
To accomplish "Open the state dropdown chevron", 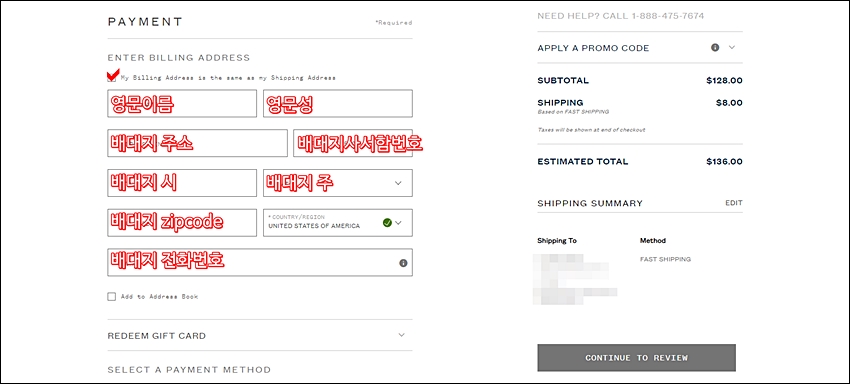I will 398,183.
